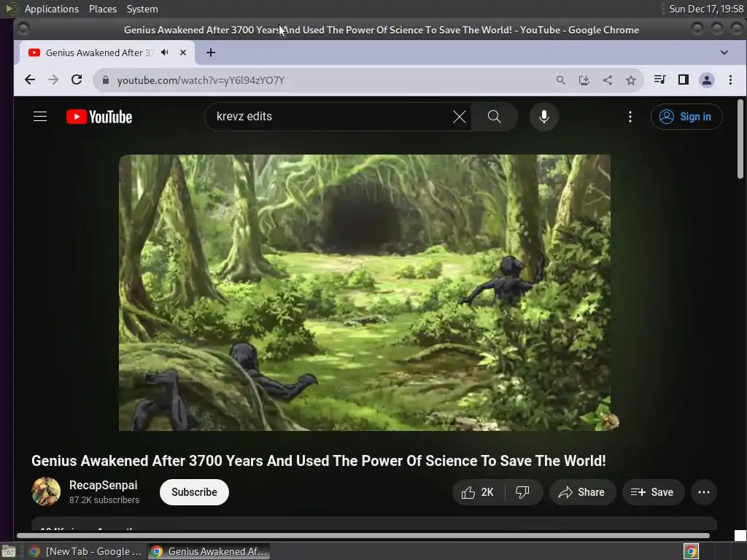Bookmark this page with the star
This screenshot has height=560, width=747.
631,80
